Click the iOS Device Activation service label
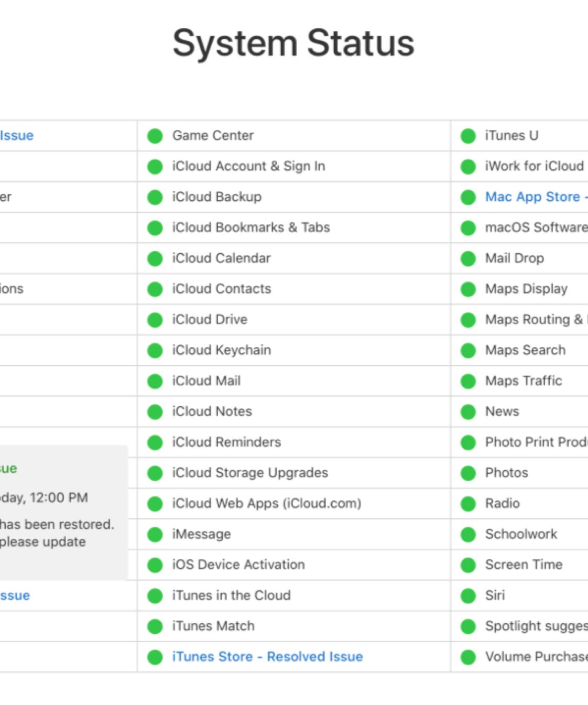 coord(238,565)
